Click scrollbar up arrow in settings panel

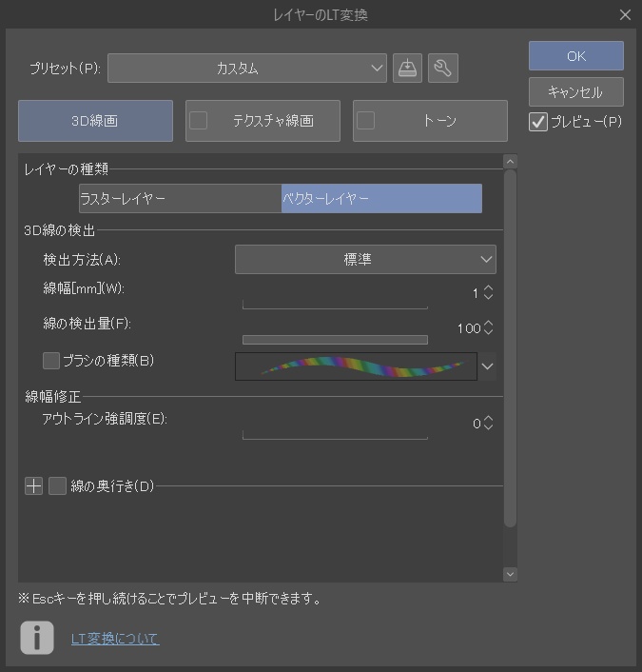click(x=510, y=162)
